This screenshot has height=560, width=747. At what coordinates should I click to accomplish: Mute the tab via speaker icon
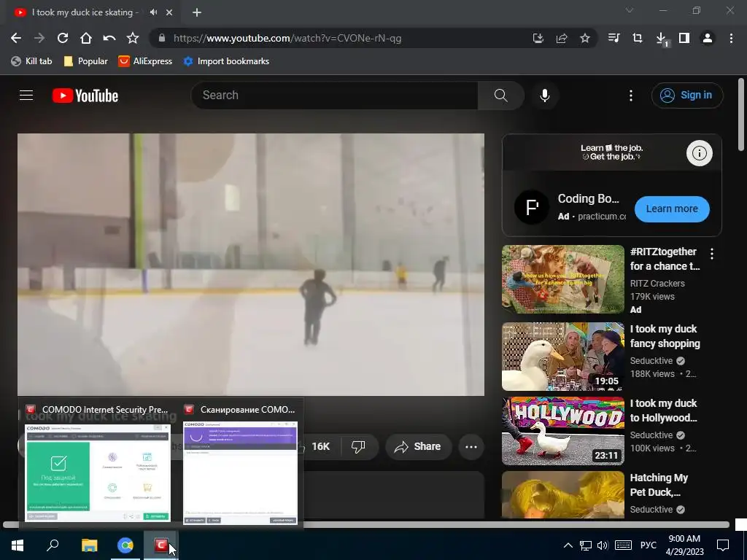tap(153, 12)
